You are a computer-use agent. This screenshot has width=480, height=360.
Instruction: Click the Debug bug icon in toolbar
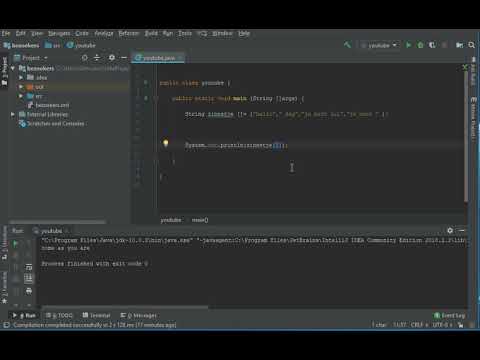[420, 45]
